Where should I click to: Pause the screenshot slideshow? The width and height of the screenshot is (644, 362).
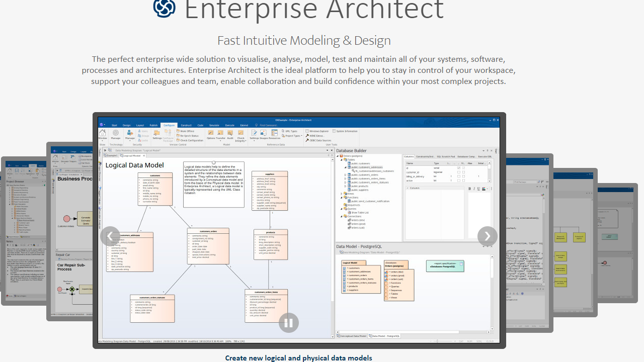[x=288, y=322]
